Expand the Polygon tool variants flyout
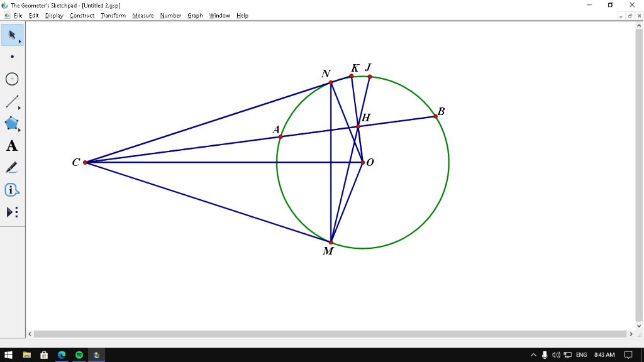Screen dimensions: 644x362 [x=19, y=130]
